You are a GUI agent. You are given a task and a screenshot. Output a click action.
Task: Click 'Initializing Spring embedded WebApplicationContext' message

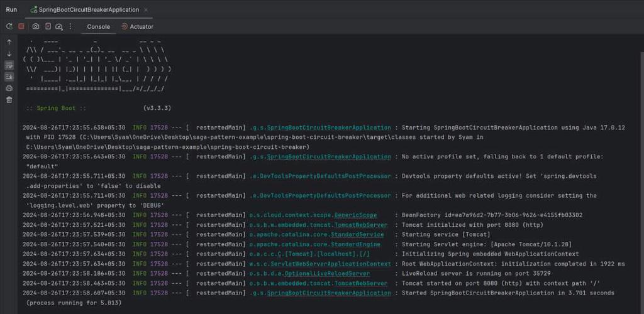pyautogui.click(x=490, y=254)
